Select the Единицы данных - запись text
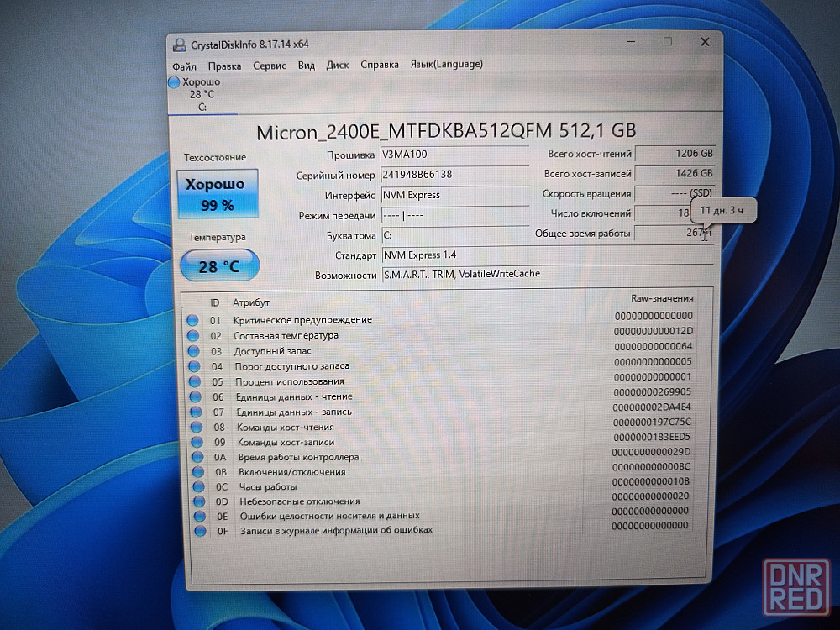Image resolution: width=840 pixels, height=630 pixels. coord(294,412)
